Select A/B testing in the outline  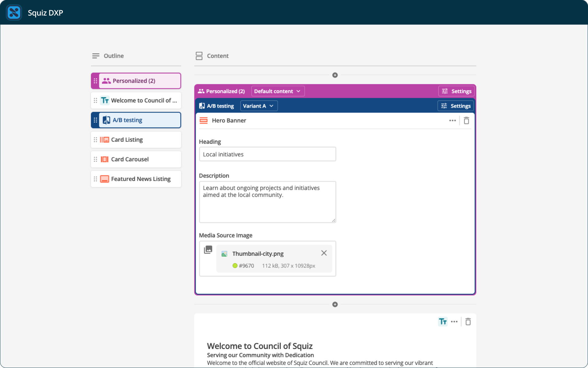[136, 120]
